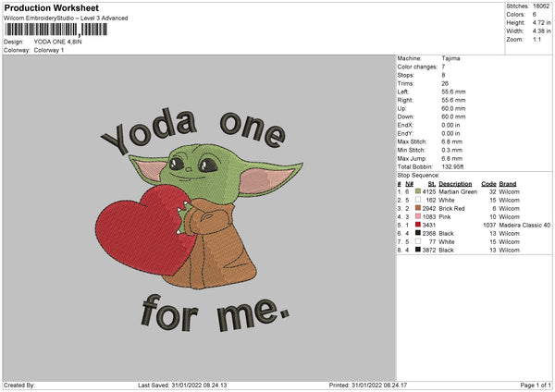Click the red 3431 Madeira swatch
This screenshot has width=555, height=392.
[418, 225]
